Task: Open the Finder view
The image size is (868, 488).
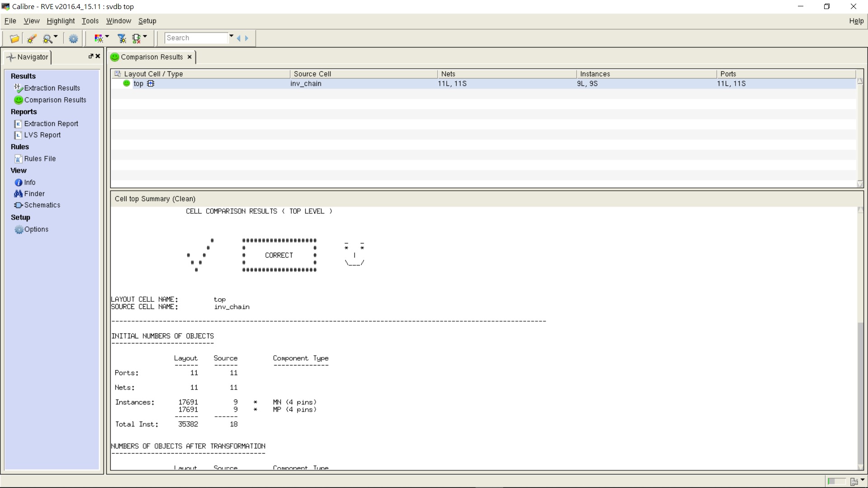Action: tap(34, 193)
